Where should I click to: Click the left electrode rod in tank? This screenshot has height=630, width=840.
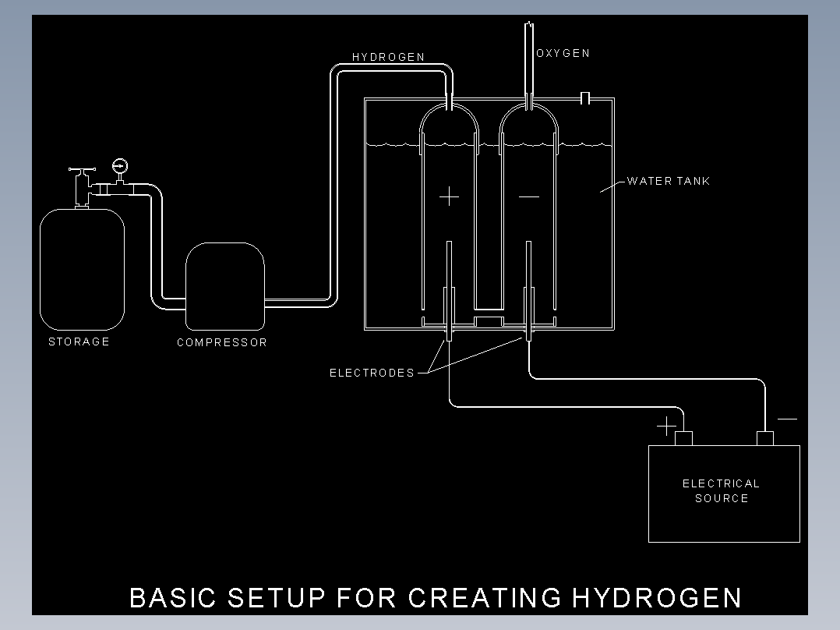[449, 291]
